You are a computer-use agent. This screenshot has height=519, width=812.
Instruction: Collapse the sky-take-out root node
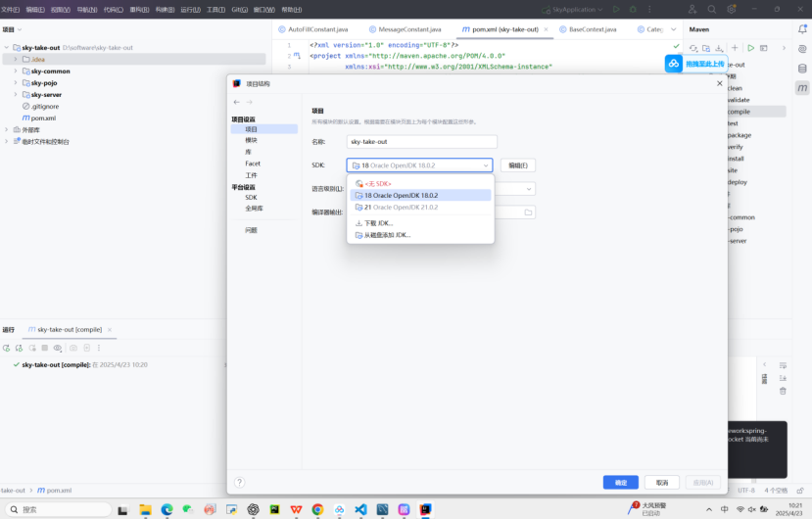[6, 47]
